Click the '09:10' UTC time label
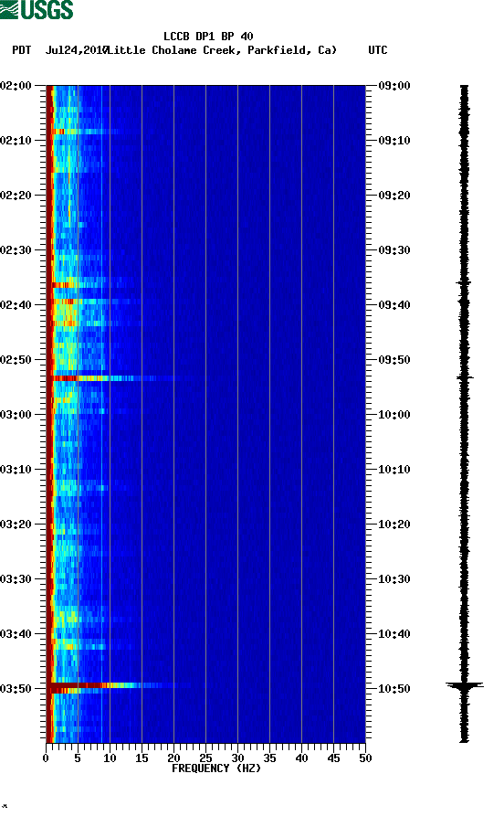Image resolution: width=504 pixels, height=816 pixels. coord(394,140)
